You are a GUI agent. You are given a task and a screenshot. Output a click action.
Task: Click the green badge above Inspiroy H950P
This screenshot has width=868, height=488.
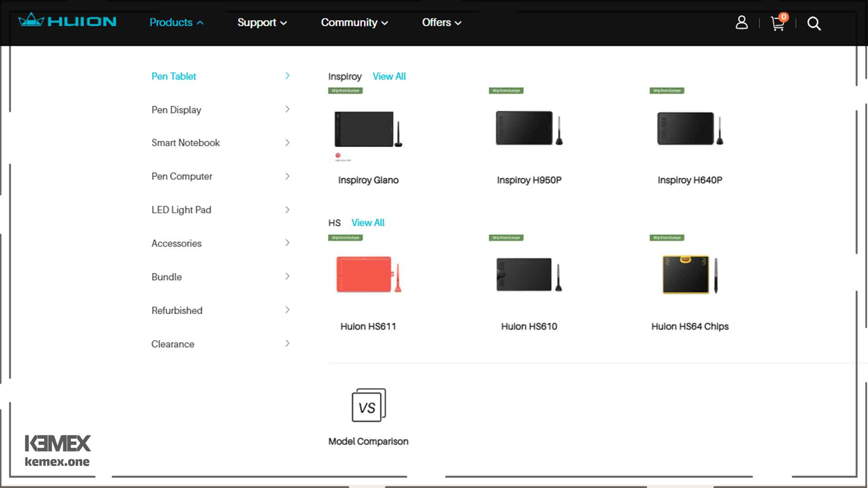pyautogui.click(x=506, y=91)
